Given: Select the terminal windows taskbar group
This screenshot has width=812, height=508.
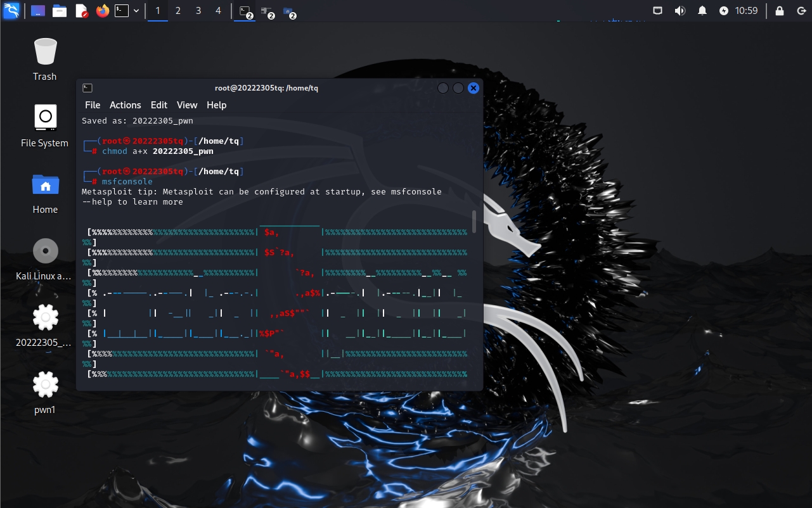Looking at the screenshot, I should (246, 11).
